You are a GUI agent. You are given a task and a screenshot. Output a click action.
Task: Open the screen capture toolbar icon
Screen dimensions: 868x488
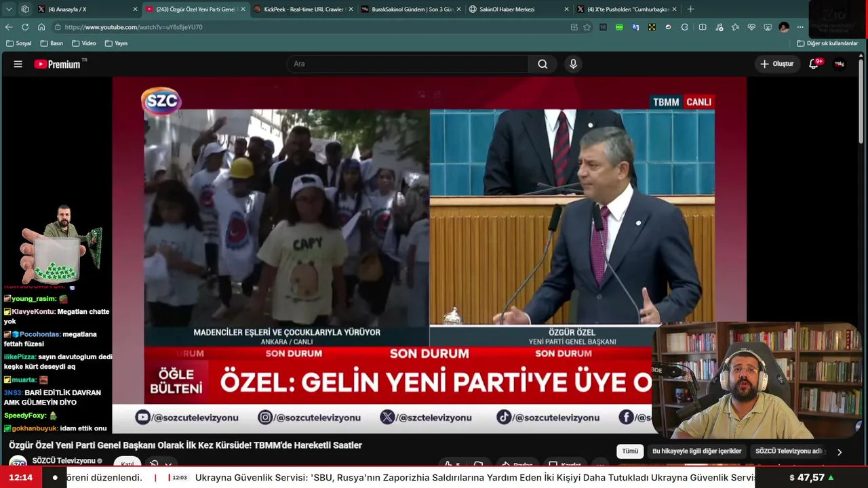768,27
